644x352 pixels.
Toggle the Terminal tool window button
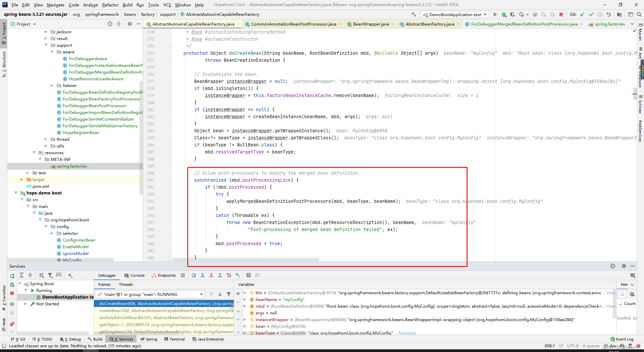pos(174,339)
